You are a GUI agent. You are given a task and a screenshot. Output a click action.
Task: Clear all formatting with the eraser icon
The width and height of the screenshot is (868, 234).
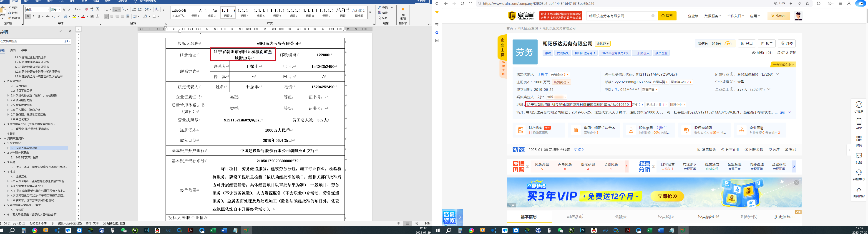(x=87, y=9)
